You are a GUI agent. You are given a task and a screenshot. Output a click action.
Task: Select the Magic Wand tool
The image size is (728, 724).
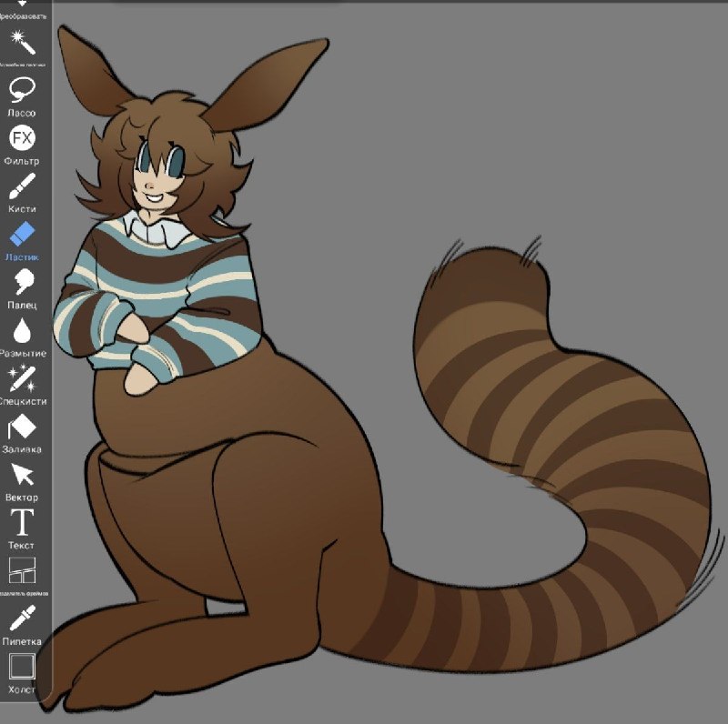pyautogui.click(x=22, y=43)
